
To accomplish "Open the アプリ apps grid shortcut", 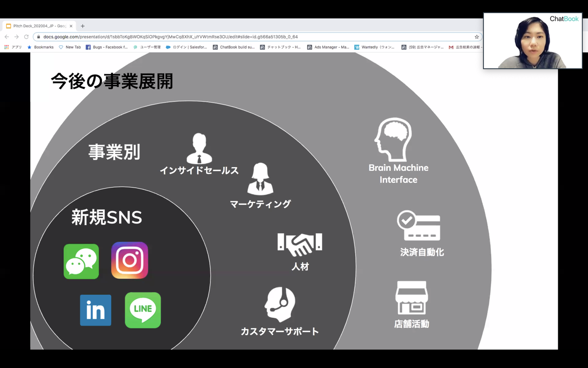I will pyautogui.click(x=13, y=47).
